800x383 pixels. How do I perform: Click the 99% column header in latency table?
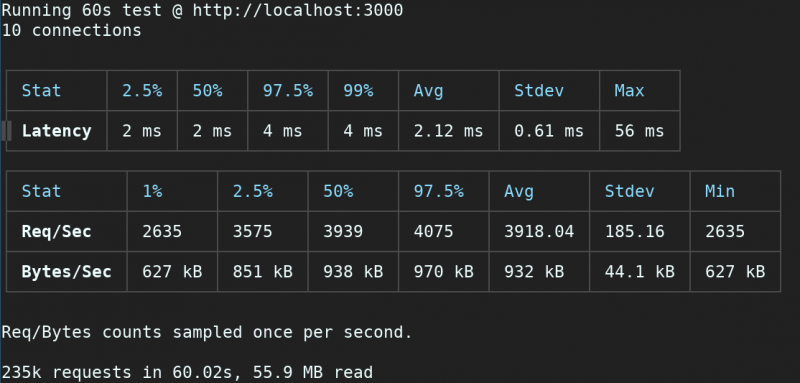[x=358, y=91]
